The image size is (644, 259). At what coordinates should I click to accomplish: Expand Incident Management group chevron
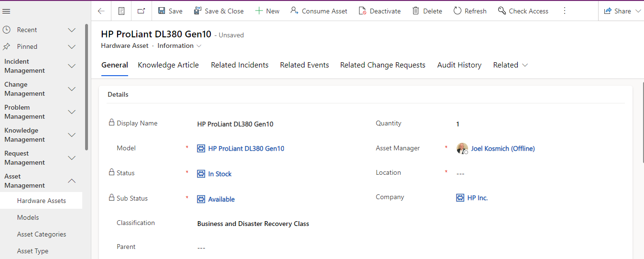click(x=72, y=66)
